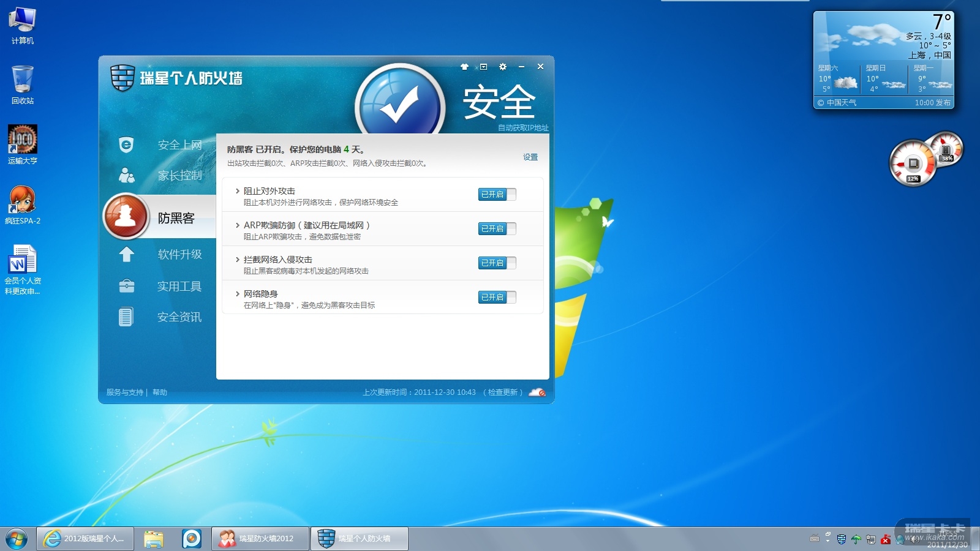Switch to the 家长控制 tab

pos(179,176)
